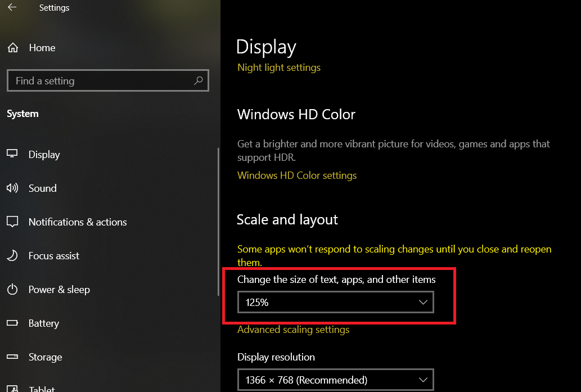Click the back arrow icon

12,8
